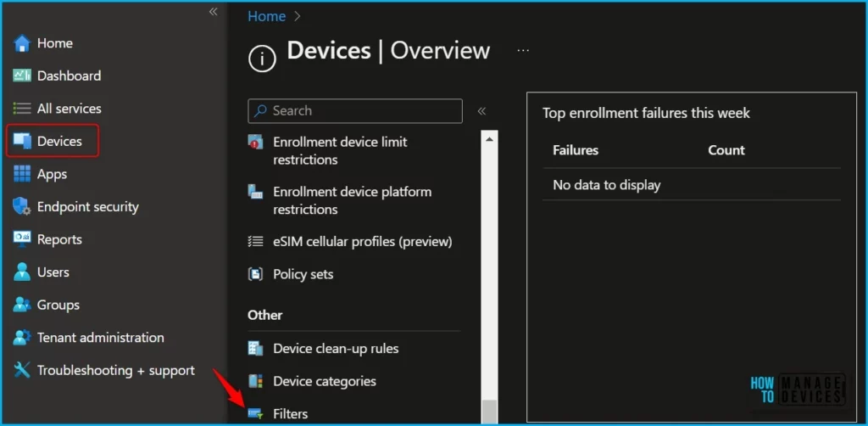
Task: Click the Devices menu Search field
Action: [355, 111]
